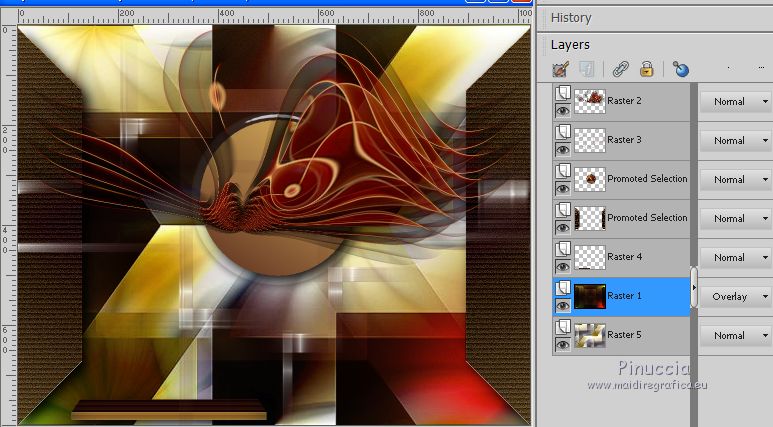Select the Raster 3 layer name

pos(624,140)
